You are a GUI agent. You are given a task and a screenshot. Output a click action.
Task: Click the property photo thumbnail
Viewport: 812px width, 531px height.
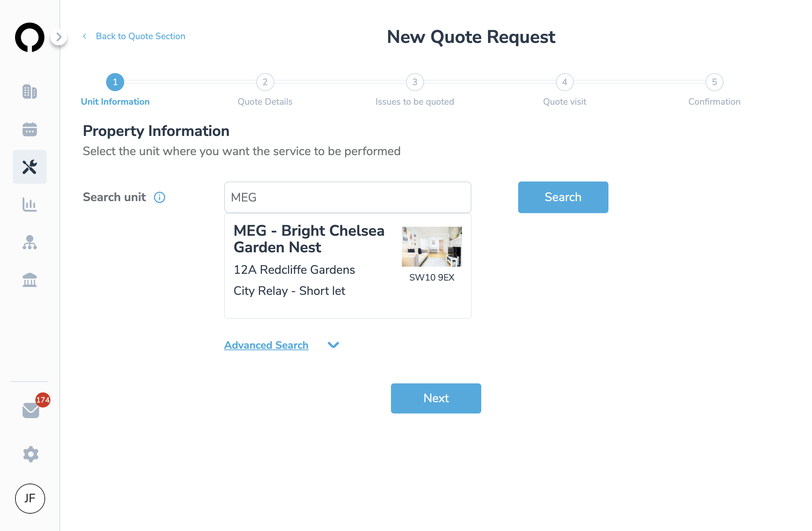pos(432,247)
